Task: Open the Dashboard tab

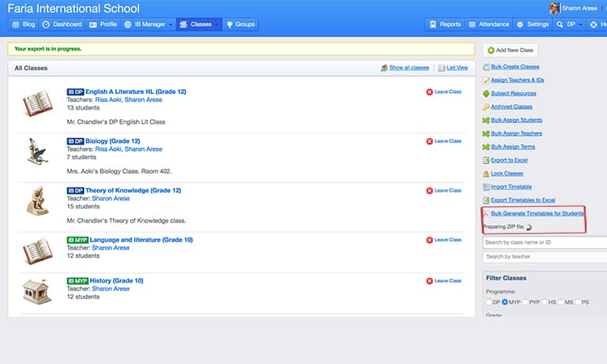Action: click(62, 24)
